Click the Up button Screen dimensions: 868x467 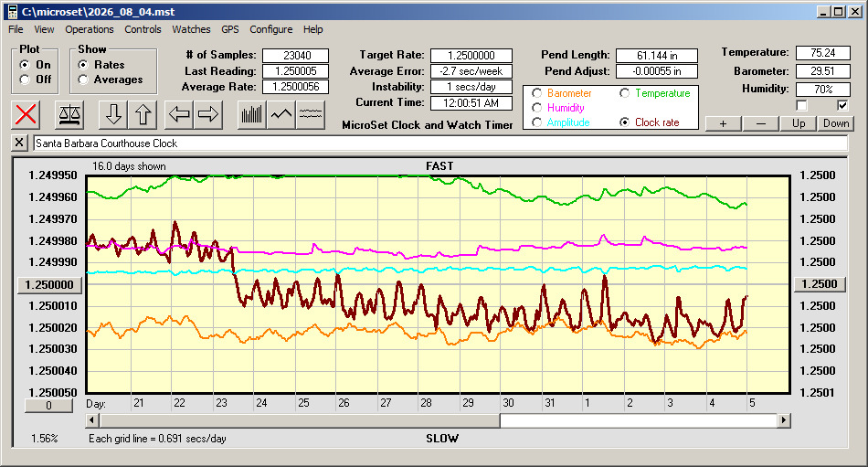click(x=799, y=123)
